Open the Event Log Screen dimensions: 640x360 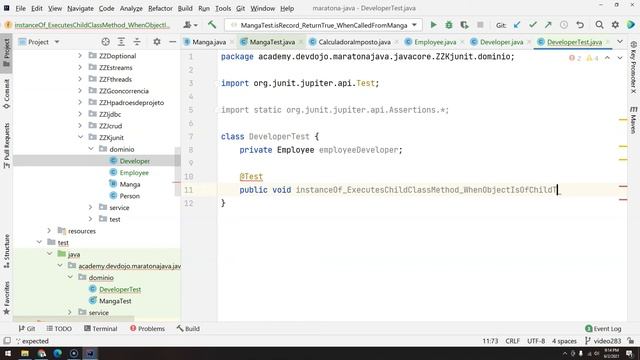pos(603,329)
